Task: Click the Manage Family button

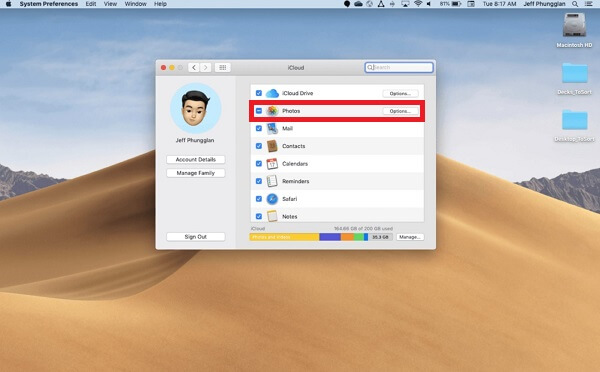Action: 196,173
